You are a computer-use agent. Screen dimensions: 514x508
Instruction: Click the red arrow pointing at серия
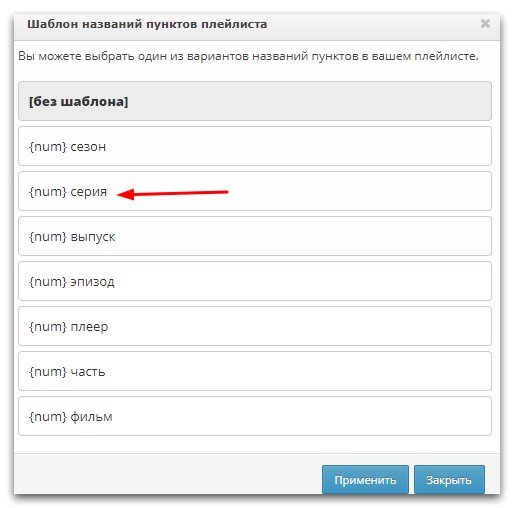[x=173, y=194]
